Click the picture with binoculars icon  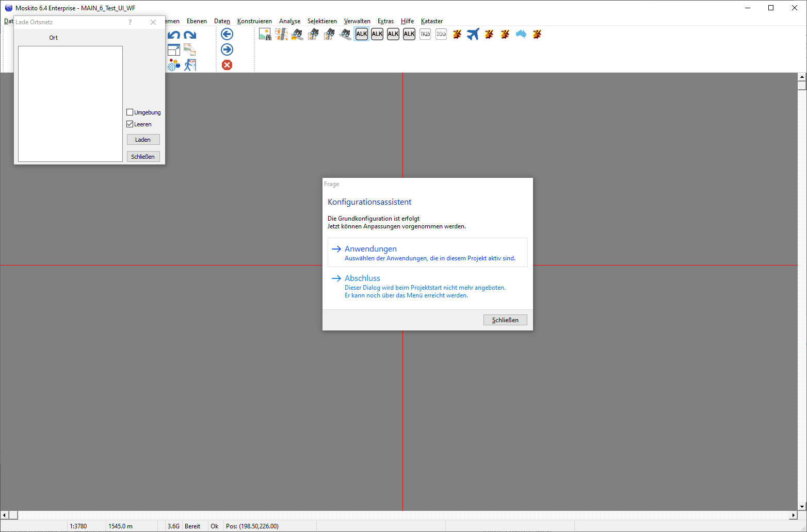[265, 34]
